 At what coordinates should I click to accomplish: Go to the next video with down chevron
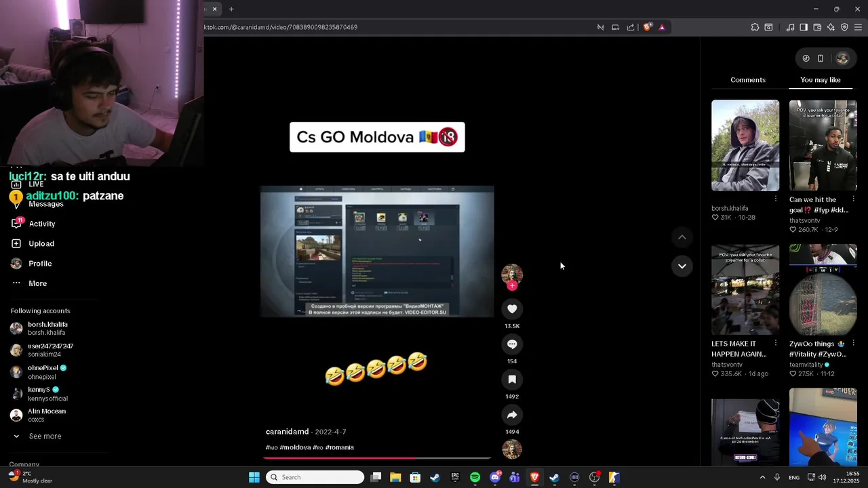(682, 266)
